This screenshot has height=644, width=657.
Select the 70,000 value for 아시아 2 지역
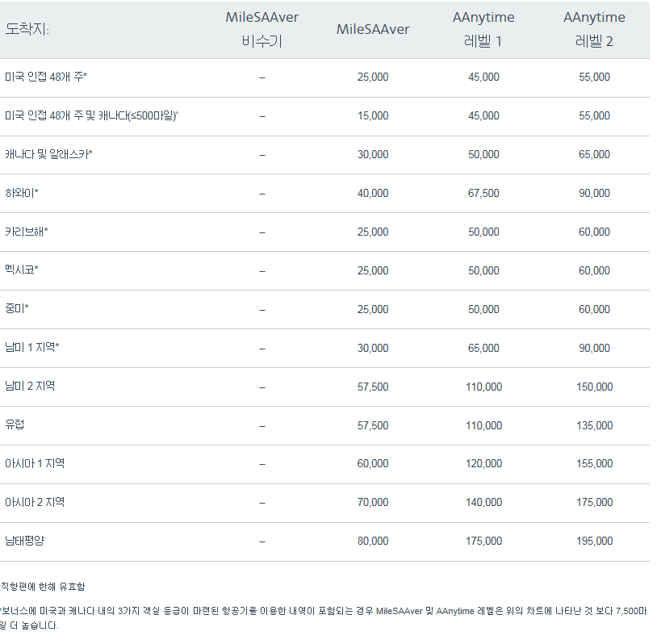tap(373, 502)
